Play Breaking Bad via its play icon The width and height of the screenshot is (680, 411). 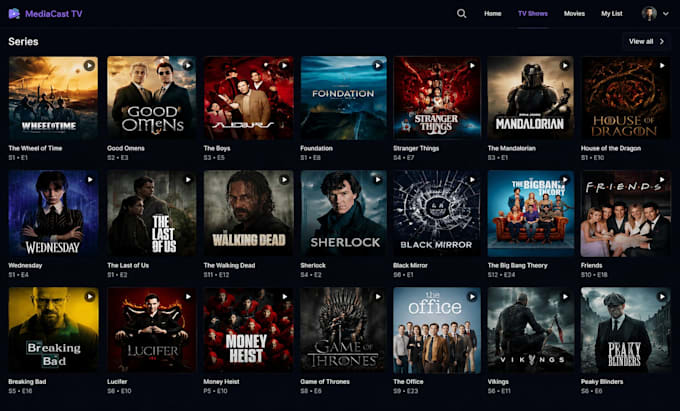pyautogui.click(x=90, y=297)
